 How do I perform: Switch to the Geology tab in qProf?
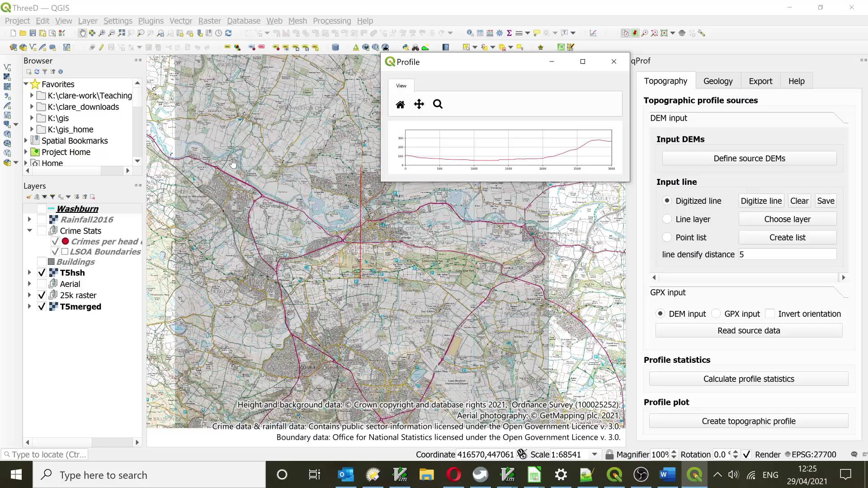pos(718,81)
